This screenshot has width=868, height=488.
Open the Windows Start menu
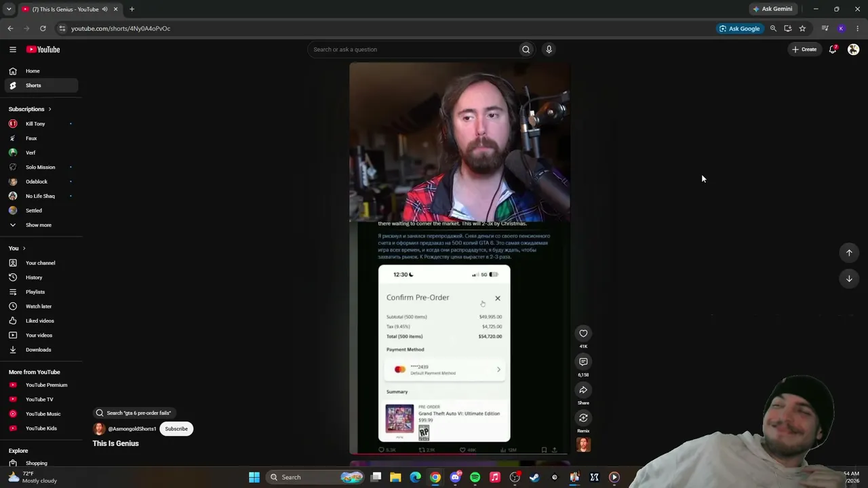(x=254, y=477)
